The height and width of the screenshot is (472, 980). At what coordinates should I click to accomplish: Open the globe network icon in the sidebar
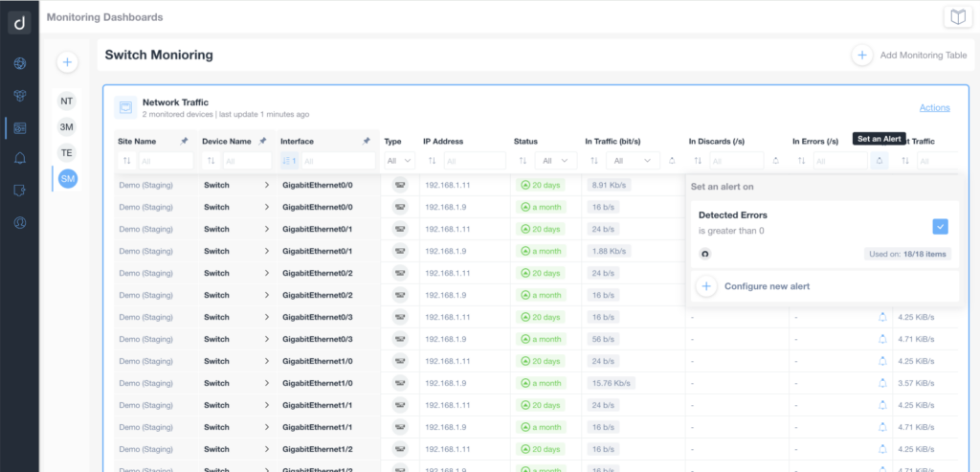coord(19,62)
